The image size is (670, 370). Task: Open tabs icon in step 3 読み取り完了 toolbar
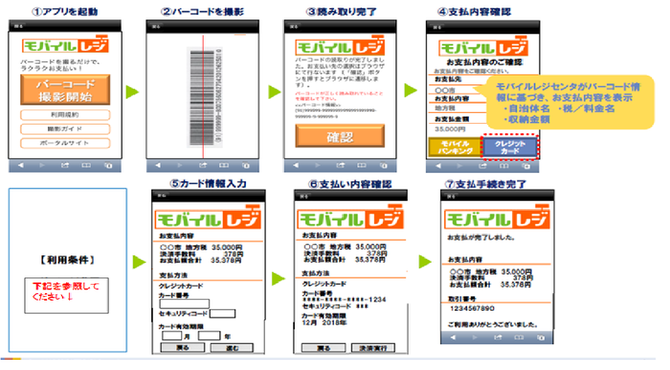384,165
